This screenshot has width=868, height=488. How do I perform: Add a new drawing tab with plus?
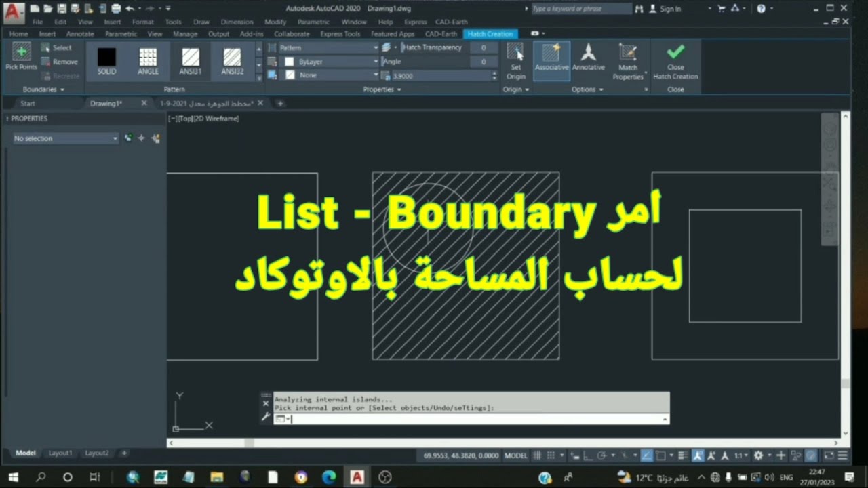[280, 104]
